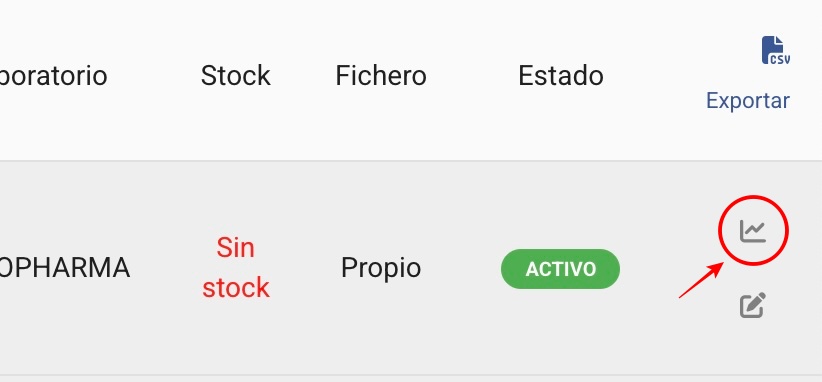Click the header area between Estado and Exportar
The image size is (822, 382).
coord(655,75)
